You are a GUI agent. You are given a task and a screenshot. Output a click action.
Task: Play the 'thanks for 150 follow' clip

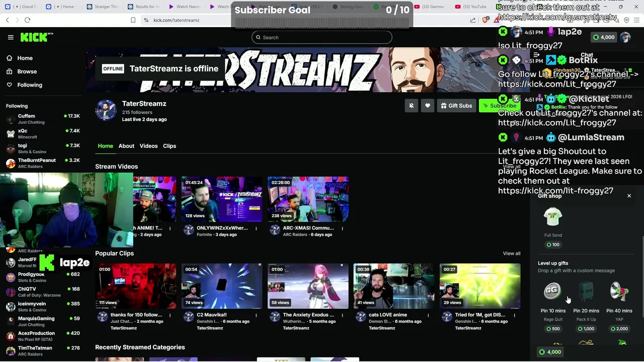point(136,286)
